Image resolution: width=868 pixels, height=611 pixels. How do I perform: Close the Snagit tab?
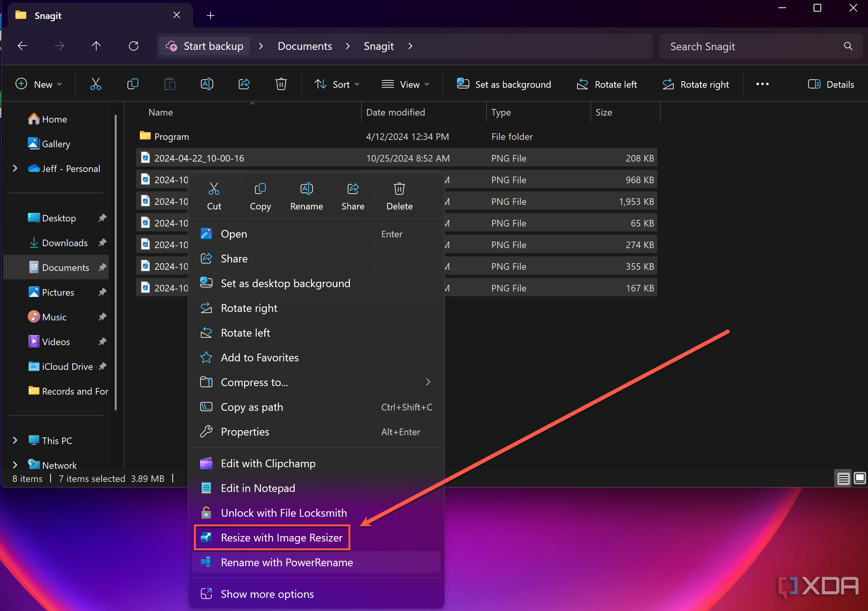177,15
